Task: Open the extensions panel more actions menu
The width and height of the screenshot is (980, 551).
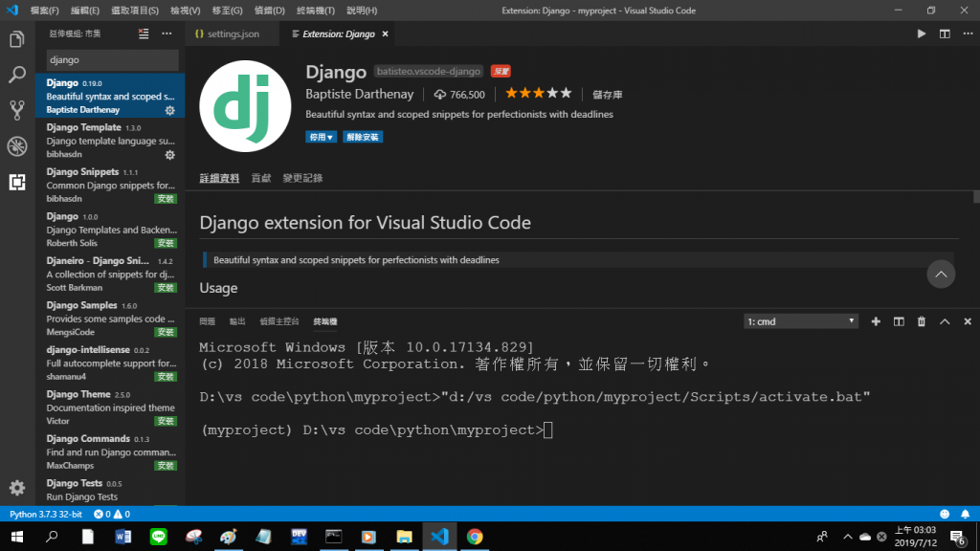Action: (x=167, y=33)
